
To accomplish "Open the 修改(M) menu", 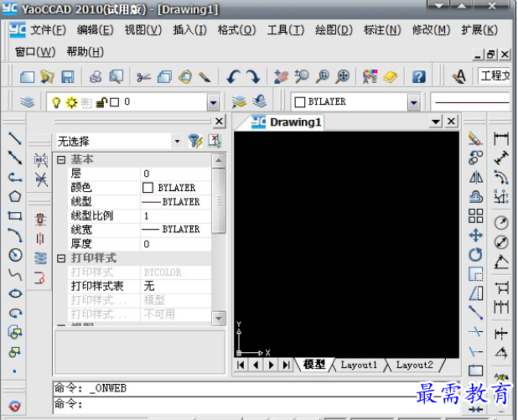I will (431, 30).
